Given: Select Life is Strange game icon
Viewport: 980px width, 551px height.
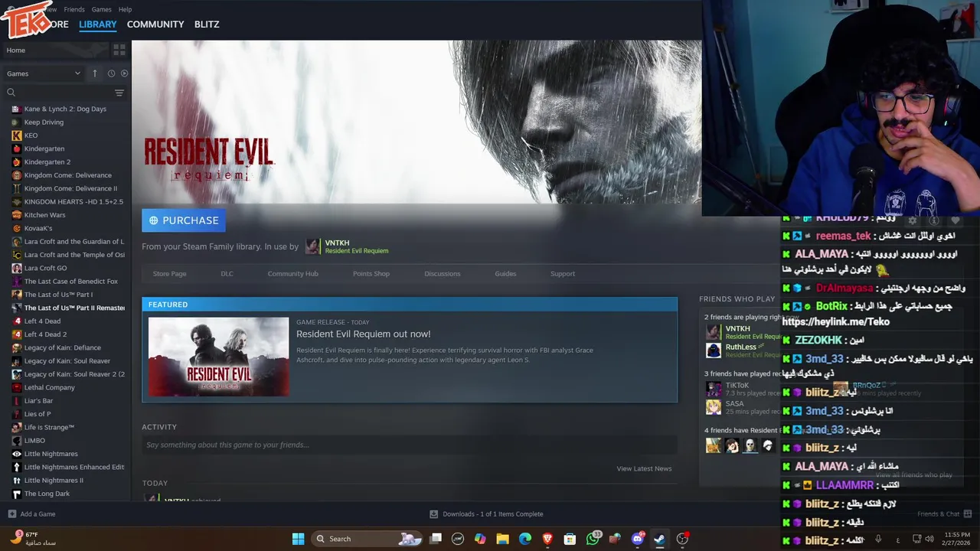Looking at the screenshot, I should click(16, 427).
